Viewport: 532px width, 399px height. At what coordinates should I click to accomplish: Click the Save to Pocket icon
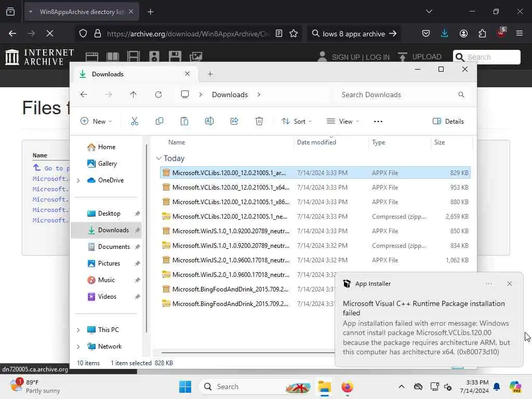(x=426, y=33)
